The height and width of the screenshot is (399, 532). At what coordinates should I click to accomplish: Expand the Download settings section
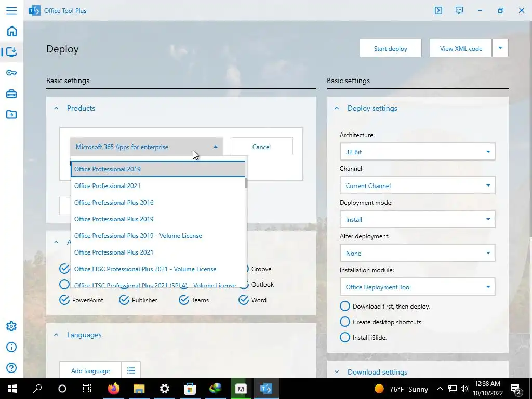pos(337,372)
